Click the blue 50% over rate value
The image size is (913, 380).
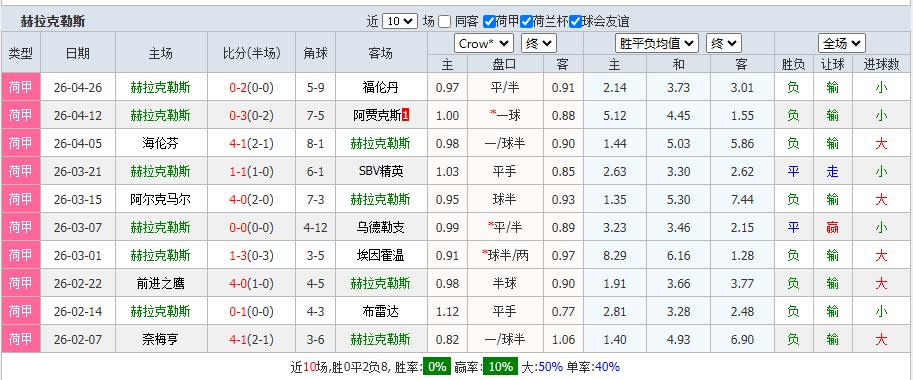click(x=550, y=367)
